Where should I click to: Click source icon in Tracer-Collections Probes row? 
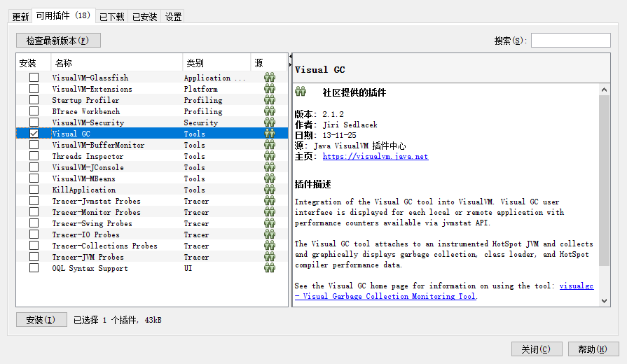click(270, 245)
